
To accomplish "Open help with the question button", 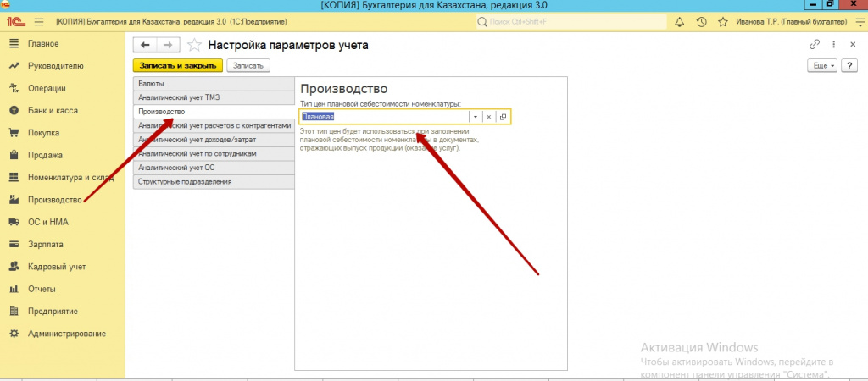I will pyautogui.click(x=849, y=65).
